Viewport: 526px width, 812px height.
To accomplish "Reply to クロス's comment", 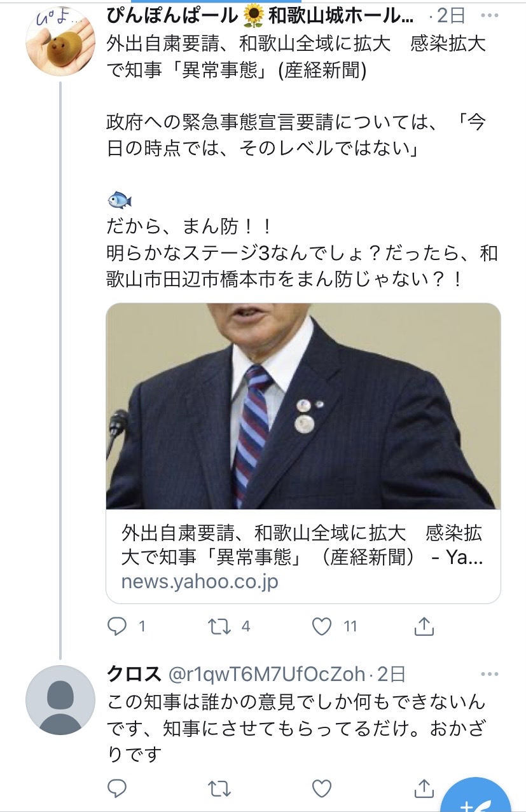I will [x=118, y=788].
